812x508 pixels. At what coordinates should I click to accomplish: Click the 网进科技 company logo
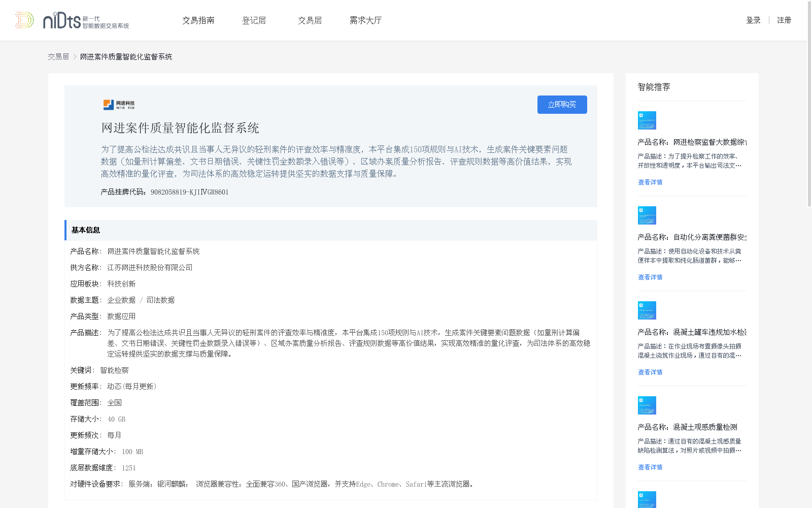[x=119, y=105]
